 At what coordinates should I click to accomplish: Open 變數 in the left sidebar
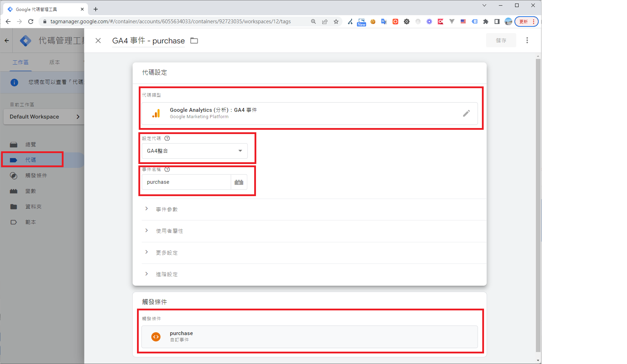31,191
